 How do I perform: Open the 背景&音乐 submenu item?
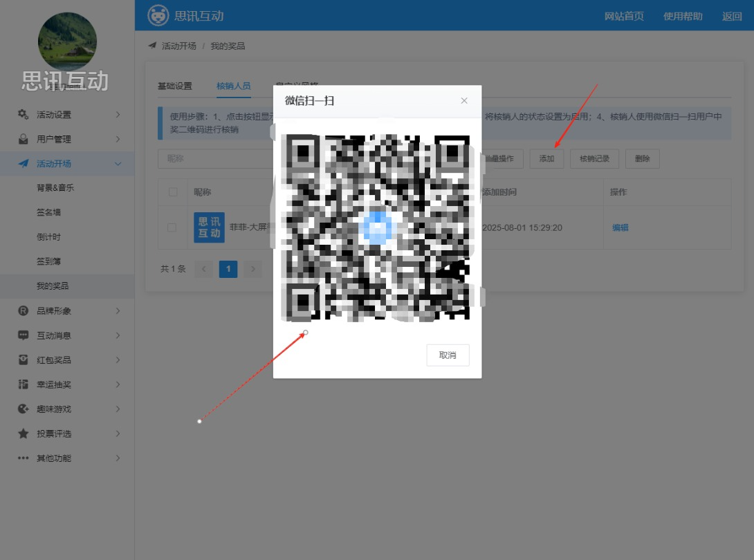click(67, 188)
